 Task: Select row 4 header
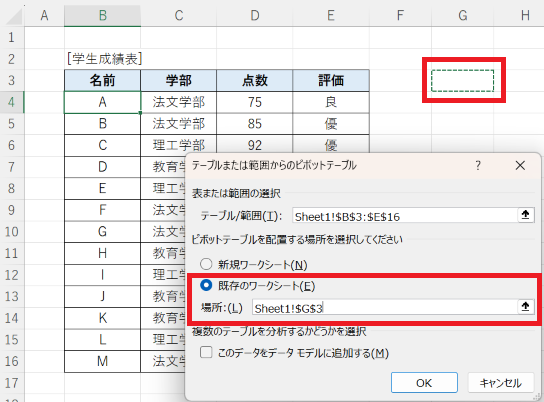click(12, 102)
